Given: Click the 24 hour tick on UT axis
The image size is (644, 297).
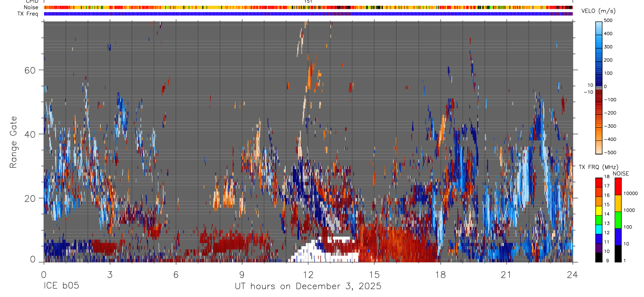Looking at the screenshot, I should tap(573, 274).
